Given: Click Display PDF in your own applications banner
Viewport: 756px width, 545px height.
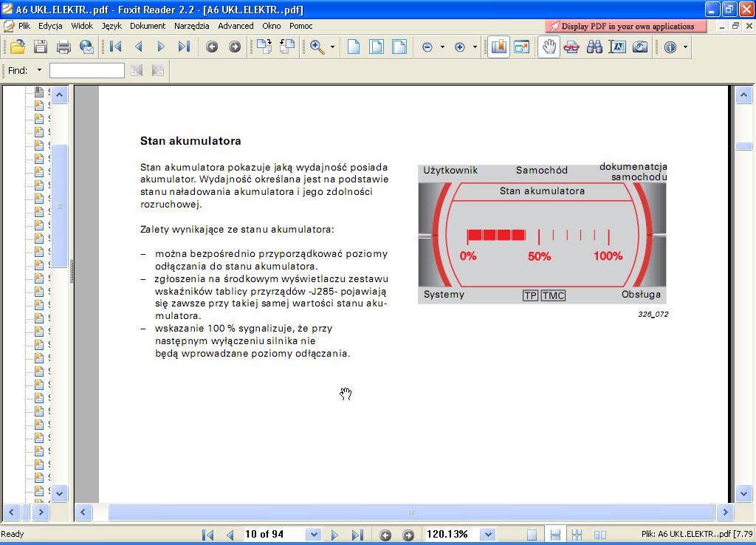Looking at the screenshot, I should point(626,26).
